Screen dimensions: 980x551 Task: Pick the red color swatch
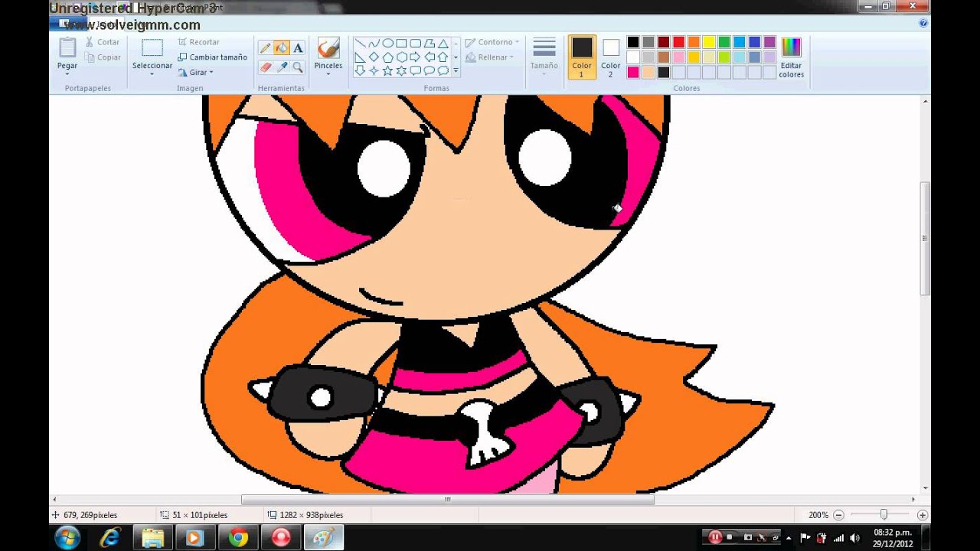(x=678, y=42)
